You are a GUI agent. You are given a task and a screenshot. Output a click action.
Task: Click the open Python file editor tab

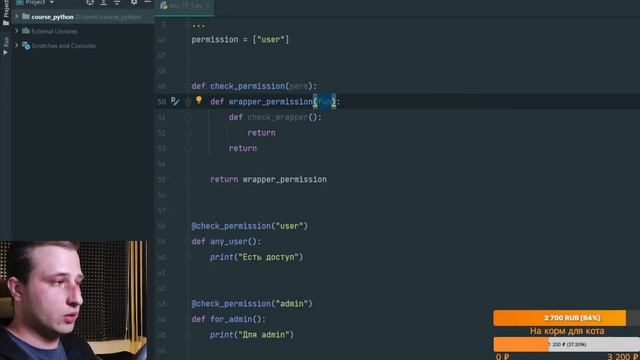184,6
